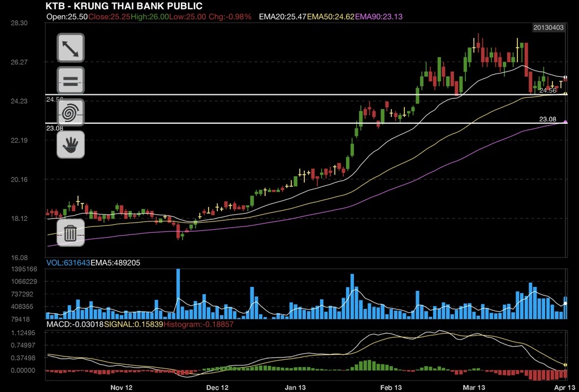Click the EMA5:489205 volume label
Image resolution: width=579 pixels, height=392 pixels.
[115, 263]
